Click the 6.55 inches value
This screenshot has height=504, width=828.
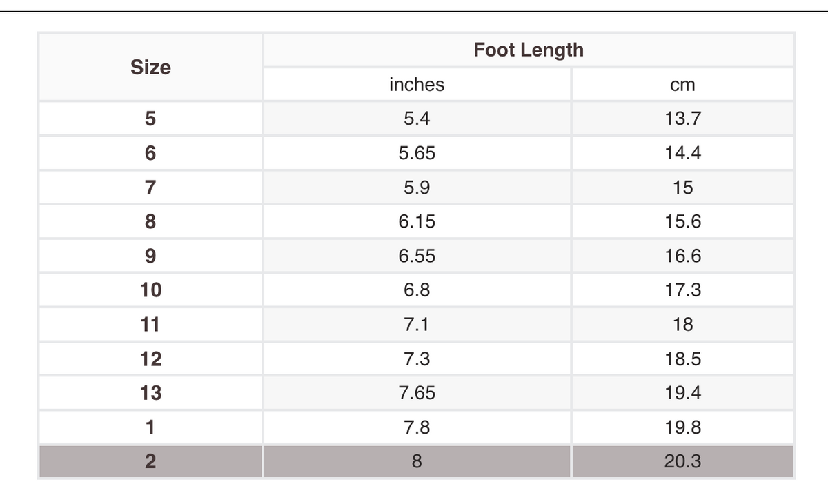coord(417,256)
